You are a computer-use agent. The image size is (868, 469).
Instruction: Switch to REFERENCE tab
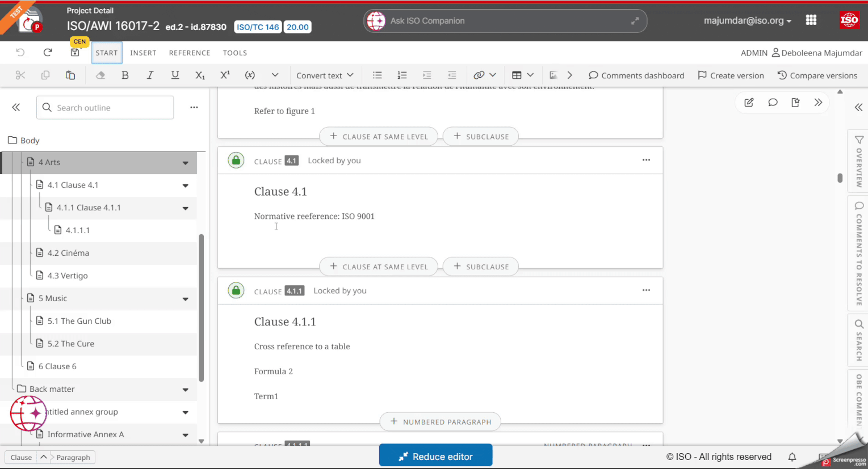190,53
